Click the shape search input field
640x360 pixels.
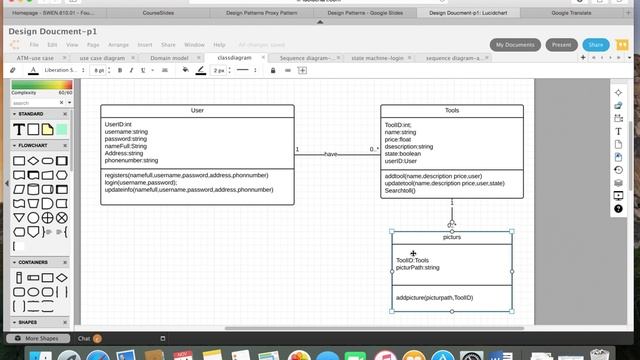(x=35, y=103)
